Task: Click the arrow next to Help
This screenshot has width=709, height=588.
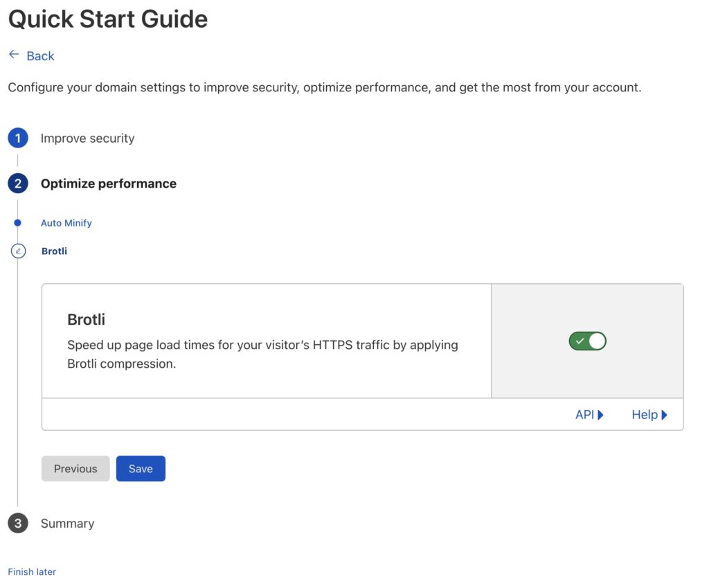Action: coord(664,415)
